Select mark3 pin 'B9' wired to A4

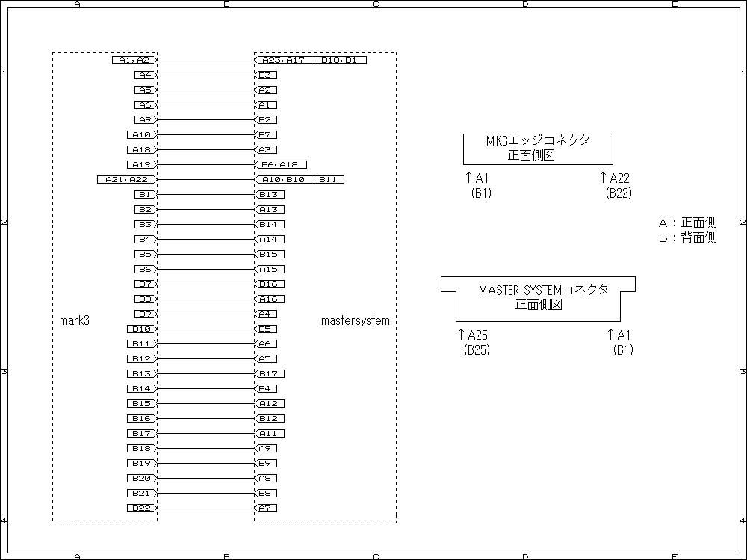tap(146, 314)
